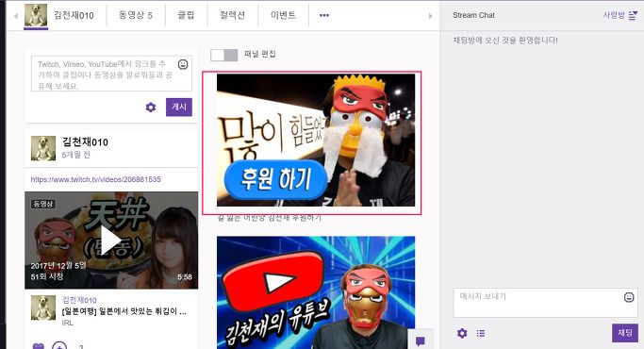Open the 클립 tab
The image size is (644, 349).
[186, 15]
